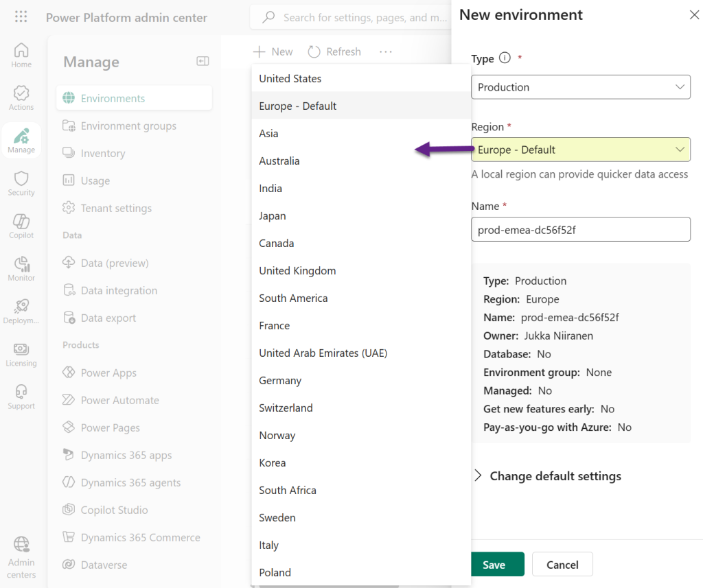The image size is (703, 588).
Task: Click the Copilot Studio icon
Action: (69, 510)
